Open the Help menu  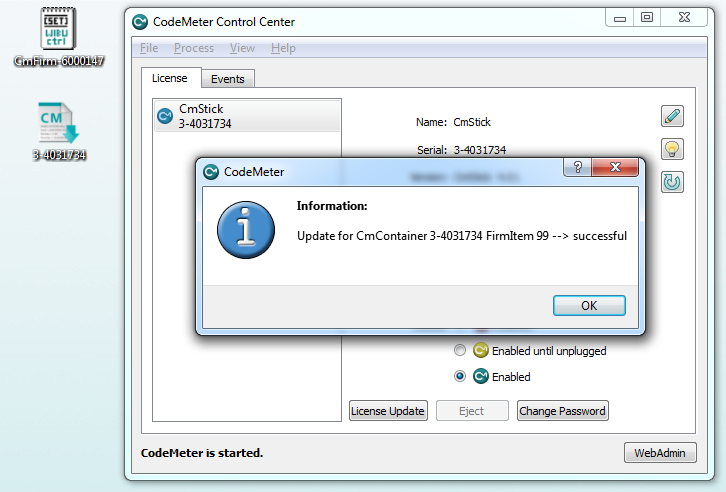click(283, 48)
